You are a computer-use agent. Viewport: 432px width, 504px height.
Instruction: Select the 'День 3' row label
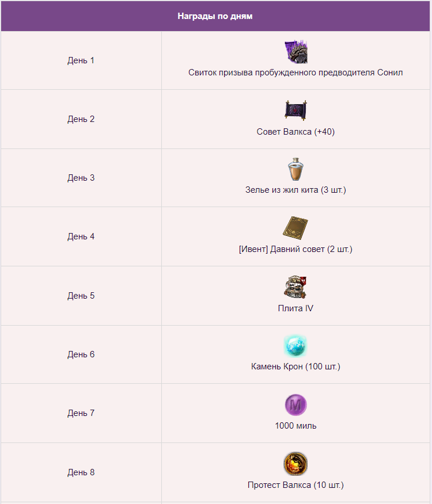[x=81, y=178]
